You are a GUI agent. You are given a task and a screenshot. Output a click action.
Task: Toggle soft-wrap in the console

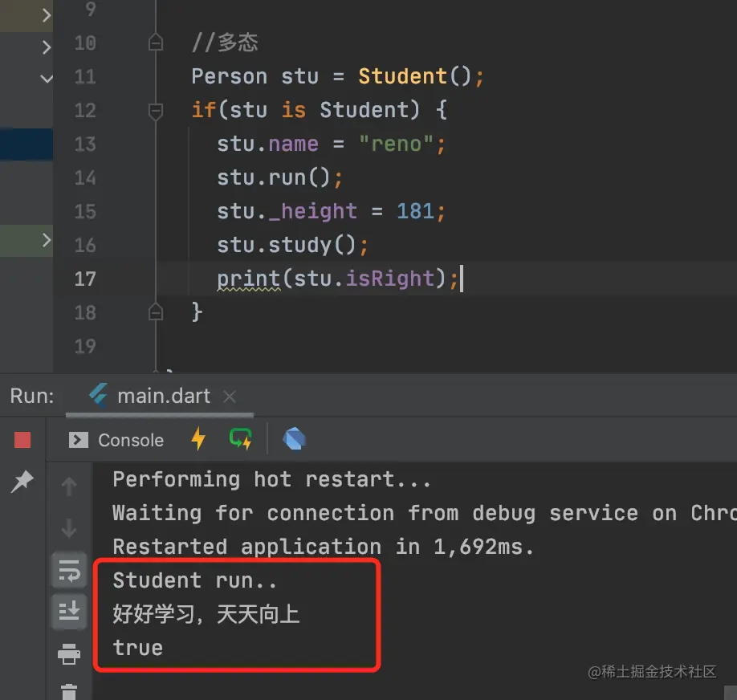69,570
